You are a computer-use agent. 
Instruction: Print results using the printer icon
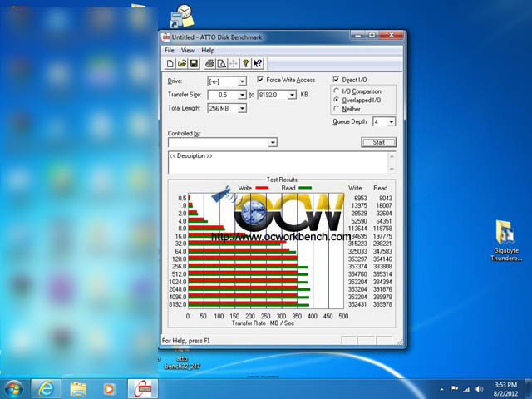click(x=209, y=63)
